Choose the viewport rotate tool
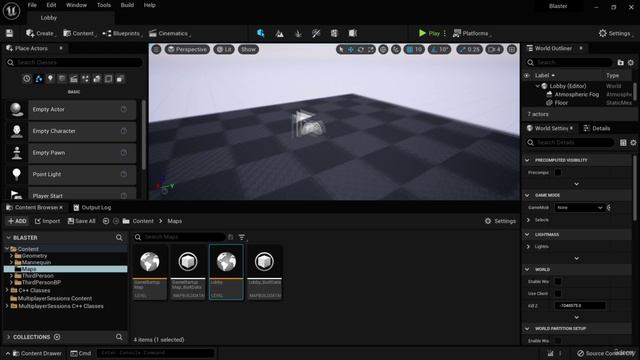Screen dimensions: 640x360 pos(361,49)
